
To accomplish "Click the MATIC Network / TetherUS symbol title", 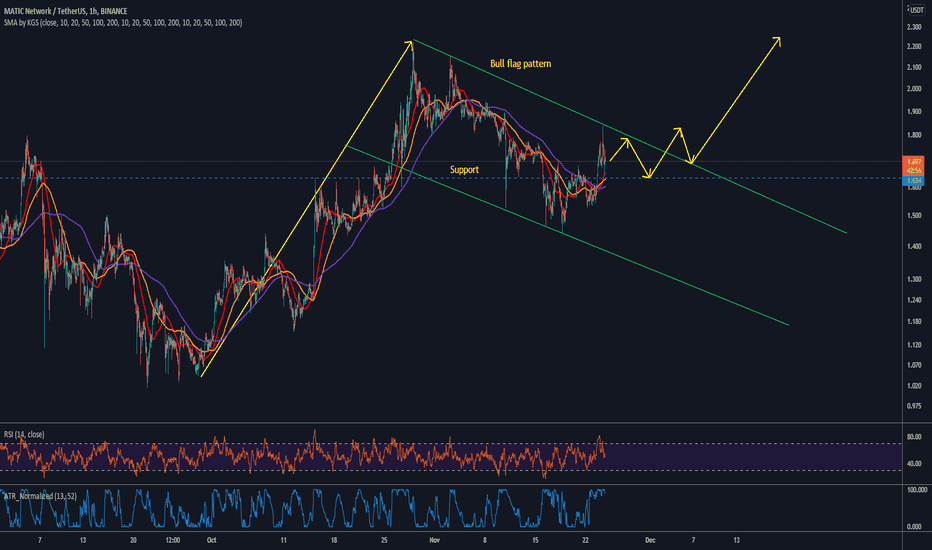I will click(x=65, y=11).
